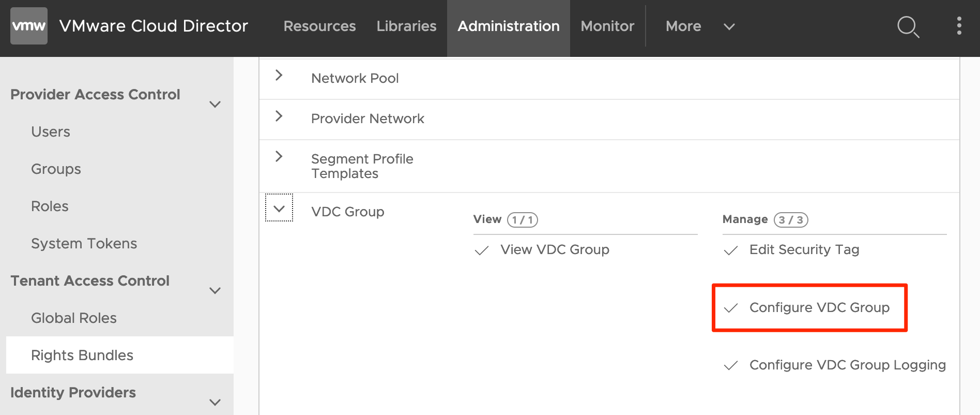
Task: Collapse the Identity Providers section
Action: pos(215,402)
